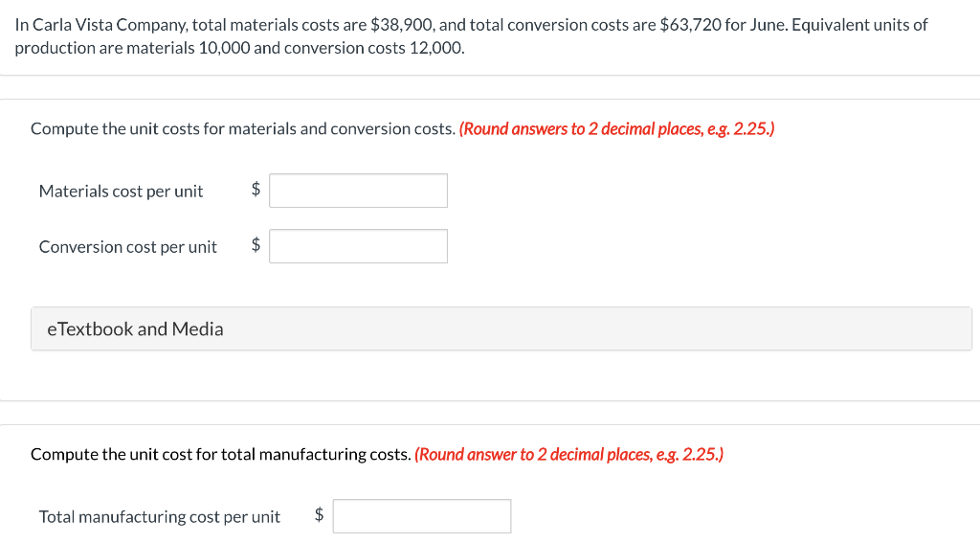Click the dollar sign beside the materials cost field

tap(256, 191)
